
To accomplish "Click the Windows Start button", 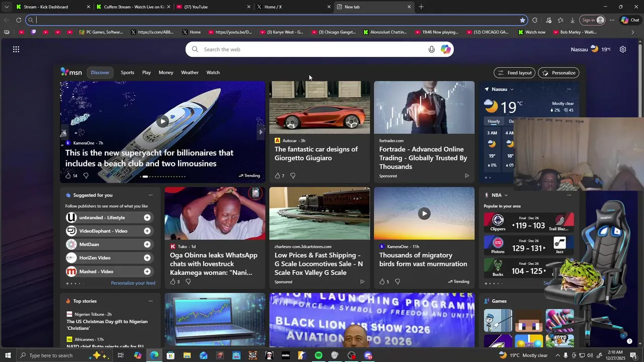I will (8, 355).
